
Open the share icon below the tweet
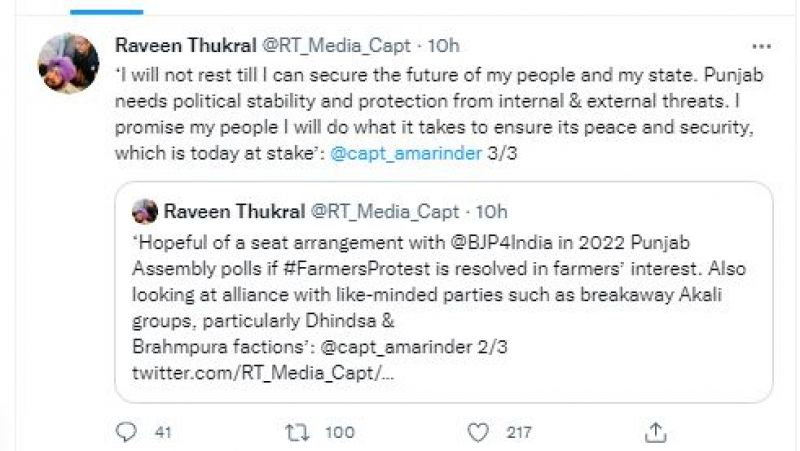(656, 431)
